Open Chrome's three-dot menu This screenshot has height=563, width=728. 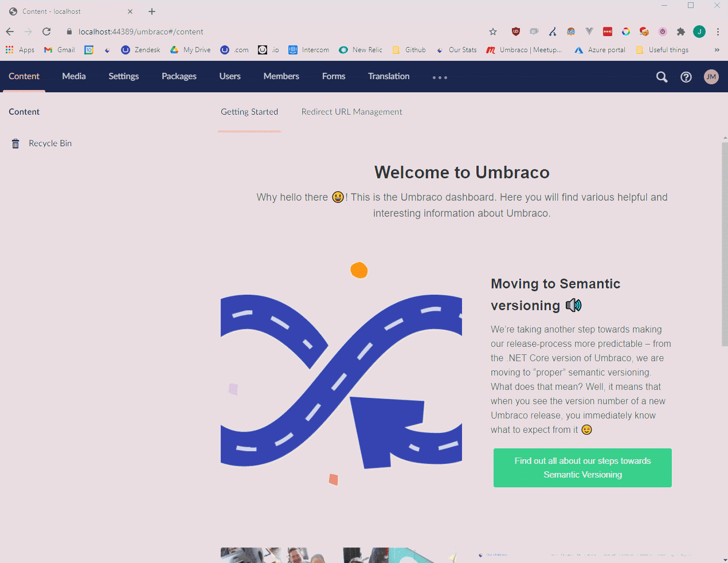coord(718,32)
